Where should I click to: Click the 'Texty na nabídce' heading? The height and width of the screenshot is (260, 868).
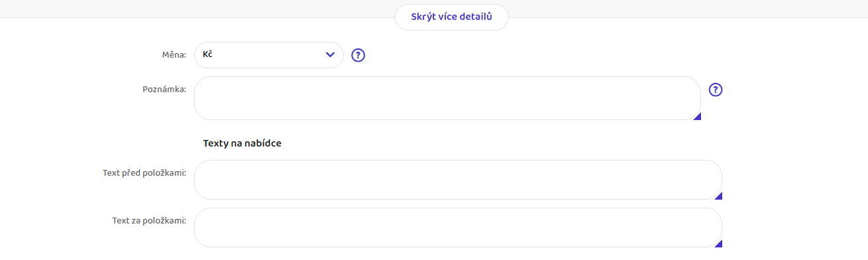[x=242, y=143]
